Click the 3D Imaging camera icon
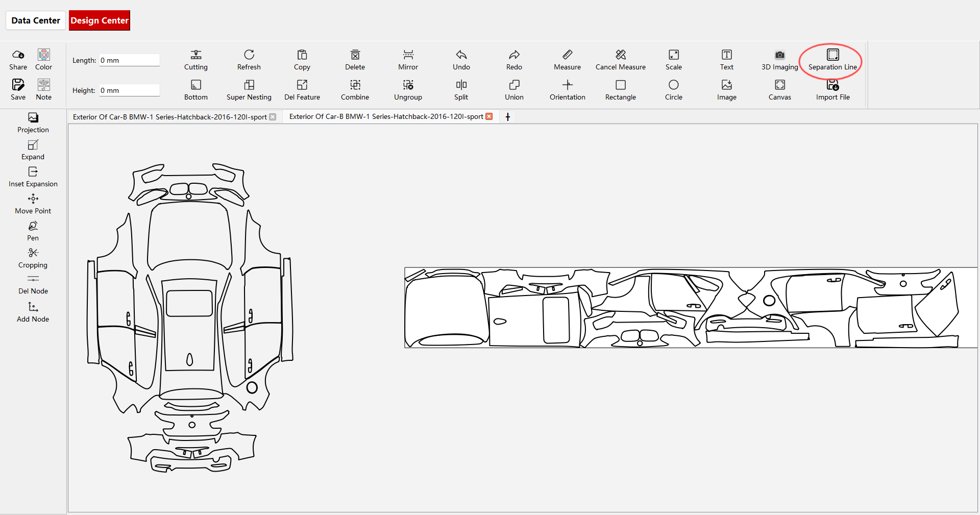This screenshot has width=980, height=515. 779,55
